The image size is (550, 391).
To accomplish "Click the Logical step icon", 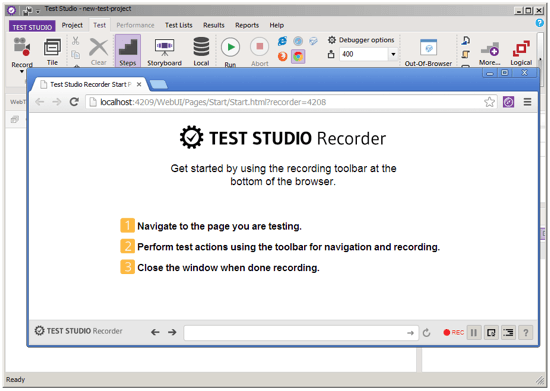I will click(x=521, y=48).
